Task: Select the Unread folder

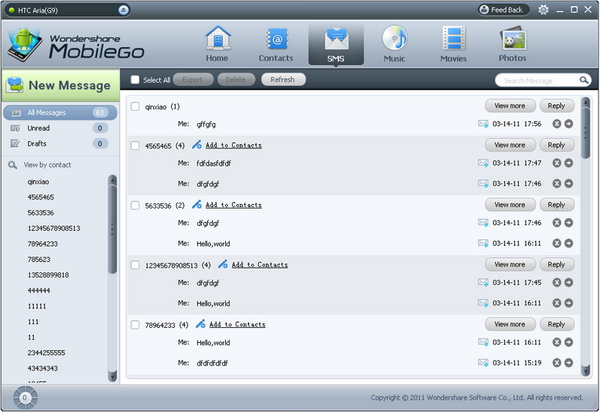Action: coord(60,128)
